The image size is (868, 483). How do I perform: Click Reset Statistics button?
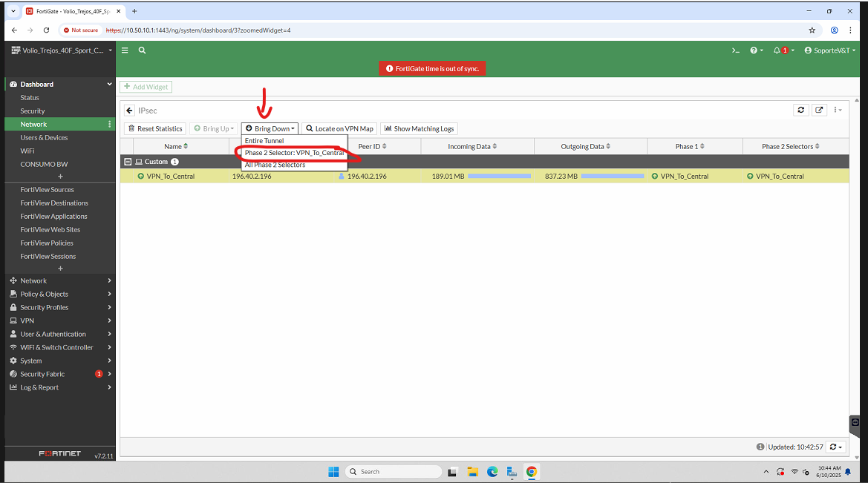(x=155, y=129)
